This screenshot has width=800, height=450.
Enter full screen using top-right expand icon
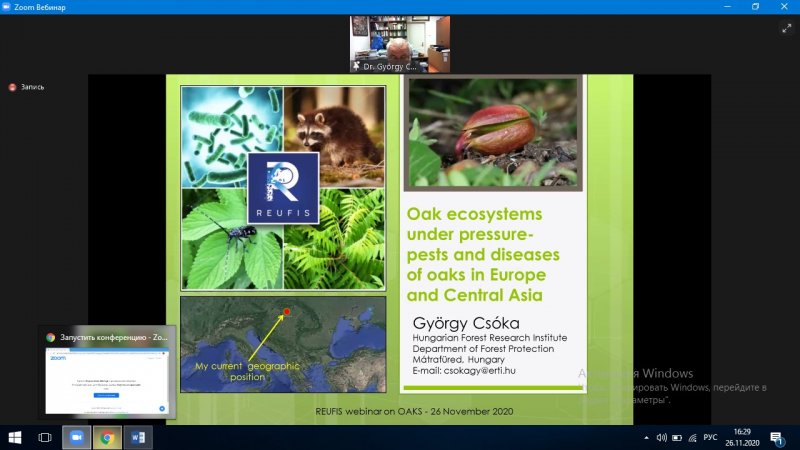(x=786, y=29)
